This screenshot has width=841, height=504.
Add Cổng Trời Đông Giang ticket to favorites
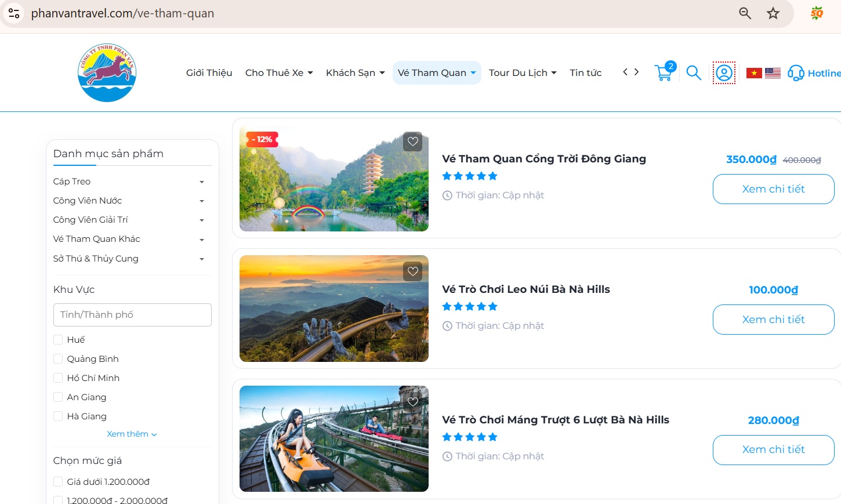(x=412, y=141)
